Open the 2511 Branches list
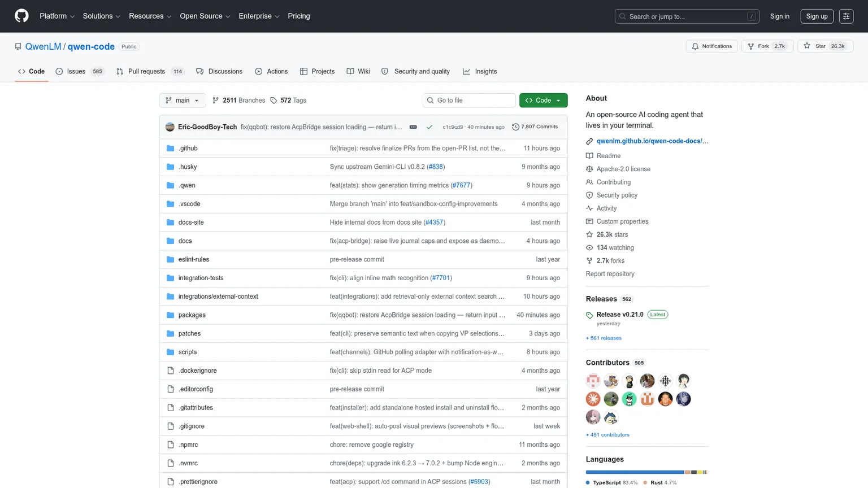This screenshot has width=868, height=488. tap(238, 101)
